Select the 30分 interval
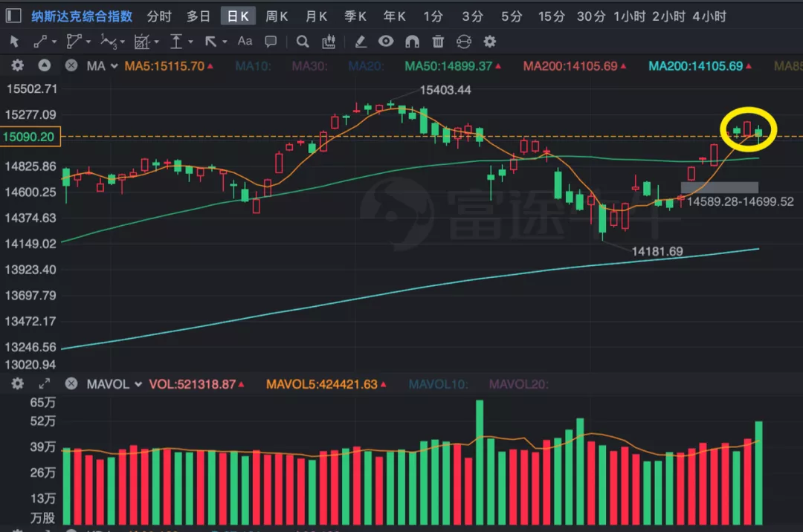 (x=591, y=16)
